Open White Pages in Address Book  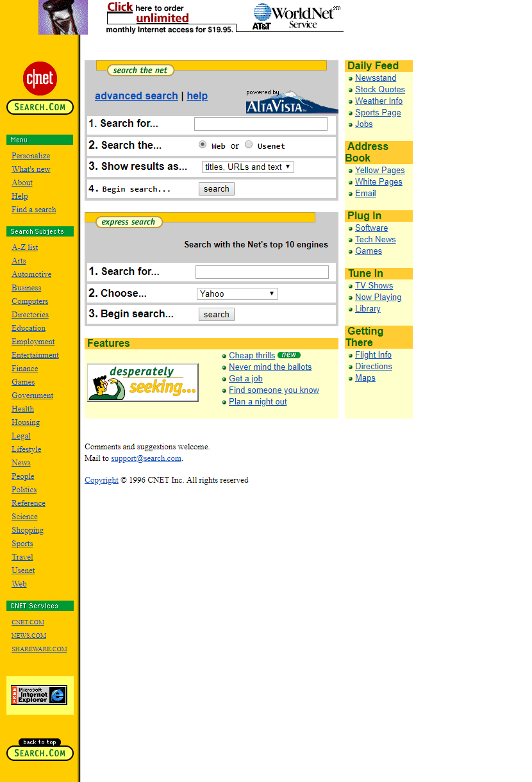pos(379,182)
